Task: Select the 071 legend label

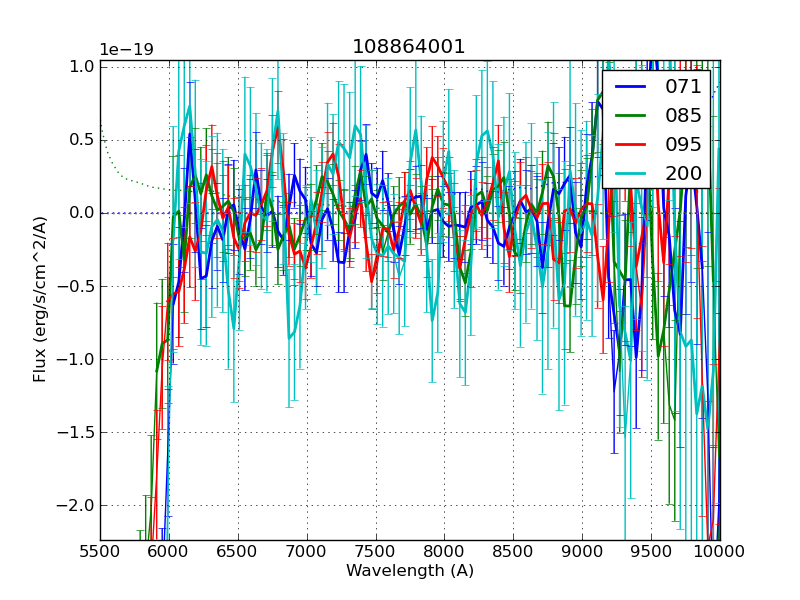Action: [683, 87]
